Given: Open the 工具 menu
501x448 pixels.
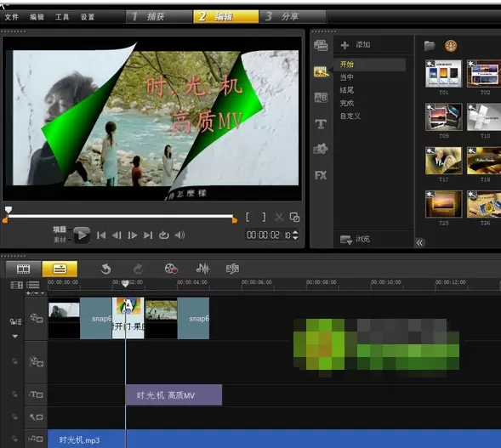Looking at the screenshot, I should pyautogui.click(x=62, y=17).
